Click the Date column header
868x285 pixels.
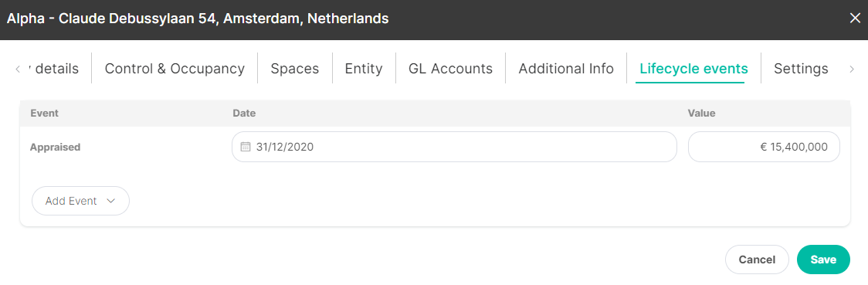pos(244,113)
